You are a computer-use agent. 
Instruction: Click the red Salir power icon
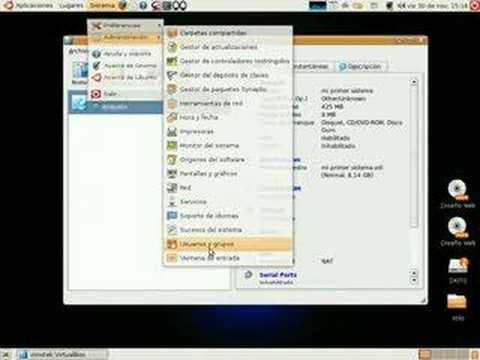(96, 94)
